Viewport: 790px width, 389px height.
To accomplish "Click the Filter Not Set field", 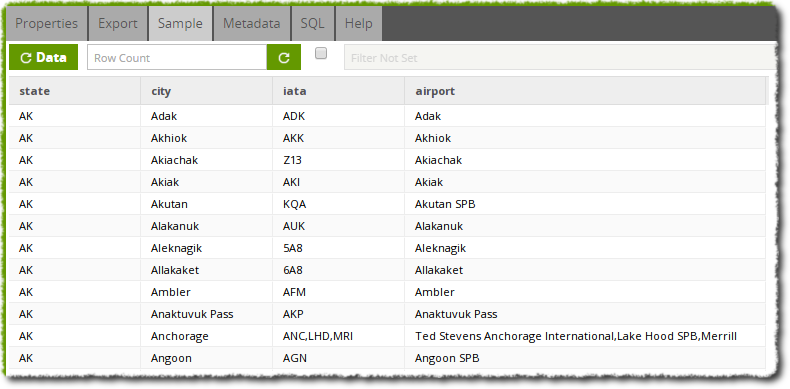I will tap(560, 58).
